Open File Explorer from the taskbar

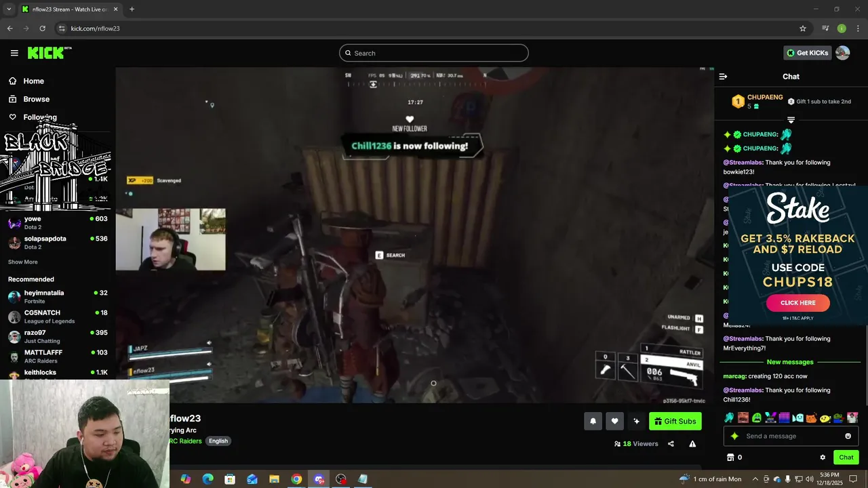click(x=274, y=479)
